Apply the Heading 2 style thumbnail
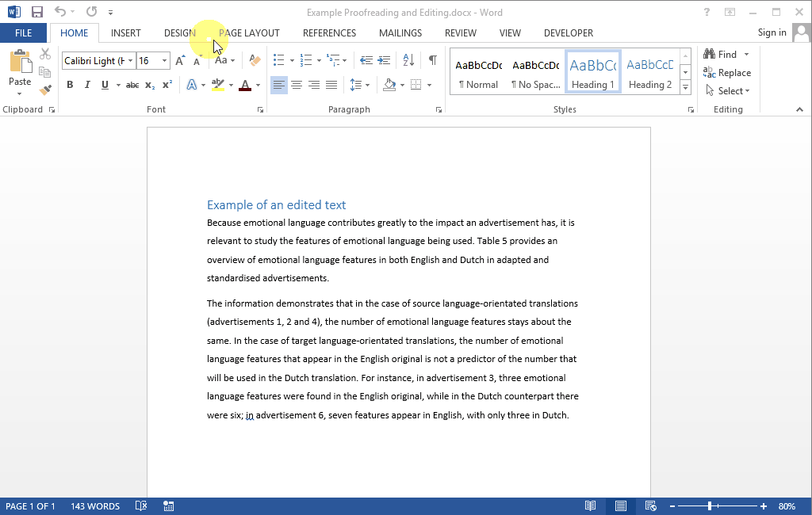812x515 pixels. click(x=649, y=72)
